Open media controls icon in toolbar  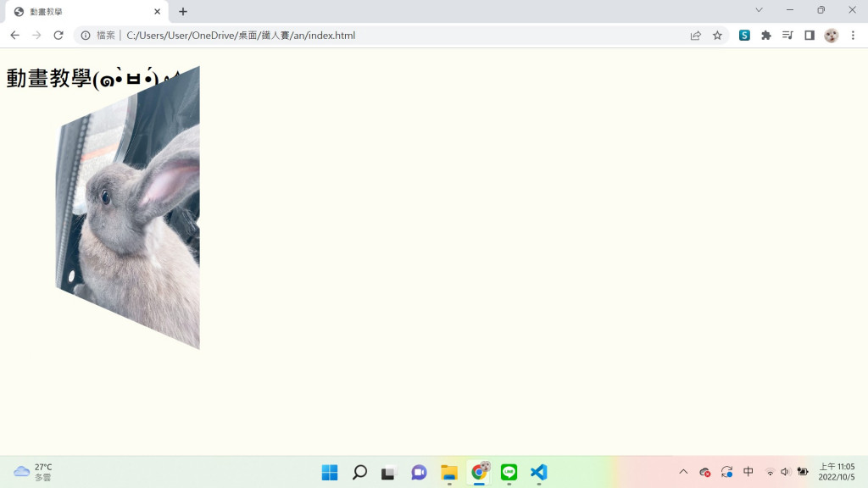(787, 36)
